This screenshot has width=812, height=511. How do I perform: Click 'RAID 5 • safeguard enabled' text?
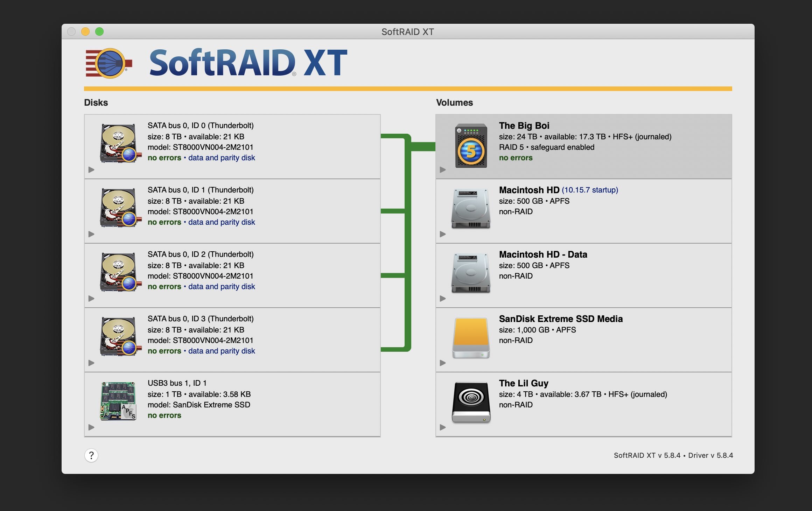coord(547,147)
